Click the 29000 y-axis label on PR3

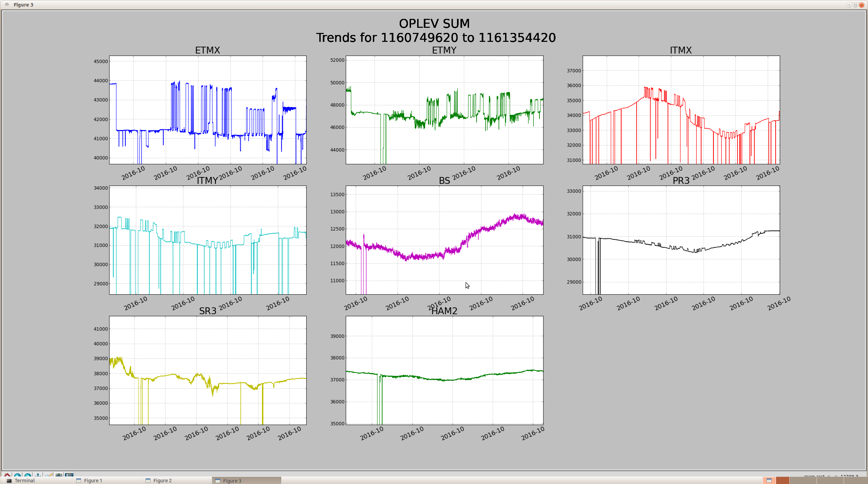click(x=574, y=282)
